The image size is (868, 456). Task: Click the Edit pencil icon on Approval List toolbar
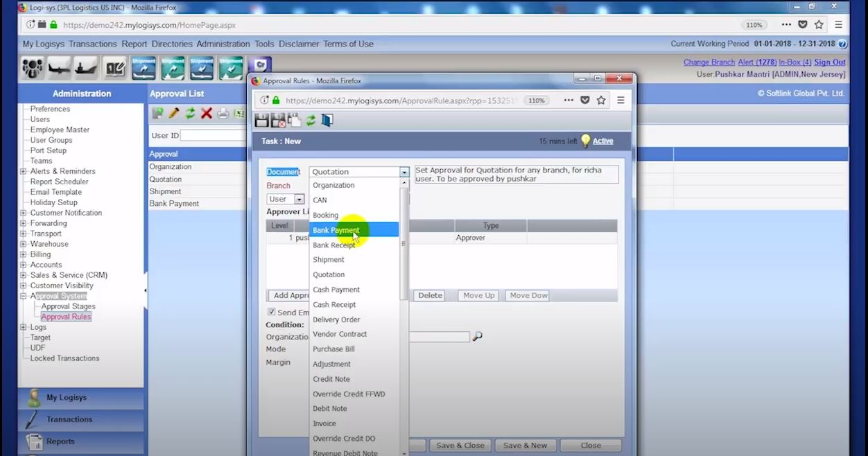(x=173, y=113)
